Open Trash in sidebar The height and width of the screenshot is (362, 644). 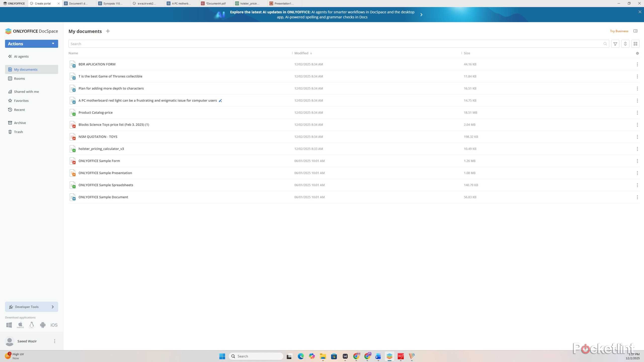[31, 132]
